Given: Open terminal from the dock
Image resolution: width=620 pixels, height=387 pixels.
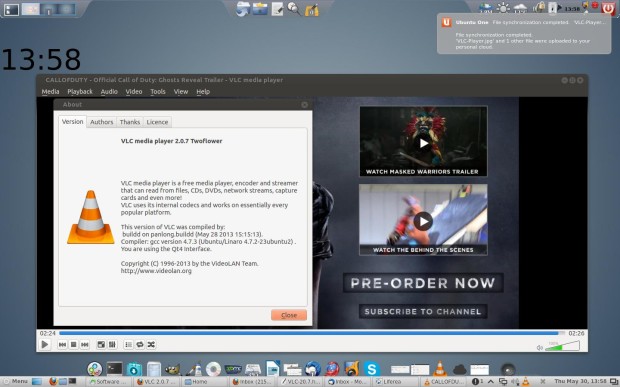Looking at the screenshot, I should tap(115, 369).
